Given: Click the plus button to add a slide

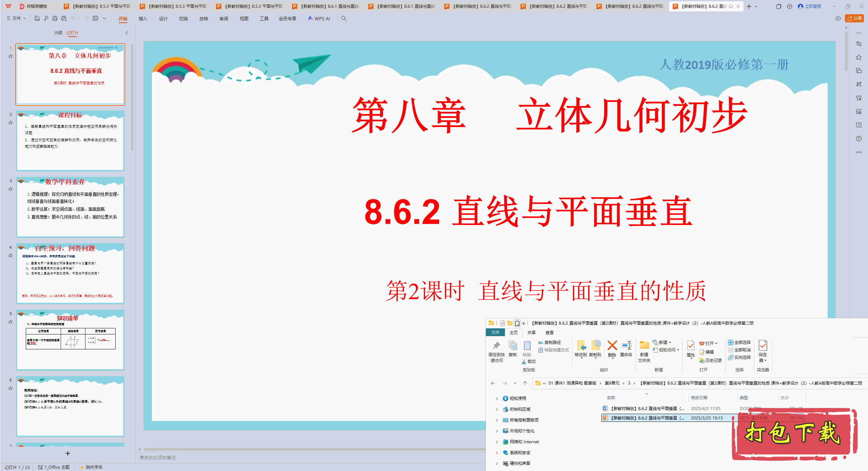Looking at the screenshot, I should [x=68, y=453].
